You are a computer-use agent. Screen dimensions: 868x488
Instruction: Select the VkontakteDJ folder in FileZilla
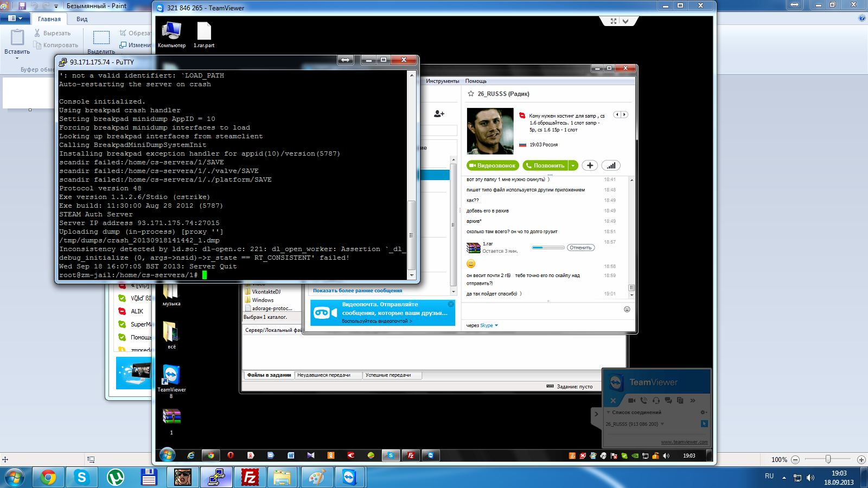click(266, 292)
